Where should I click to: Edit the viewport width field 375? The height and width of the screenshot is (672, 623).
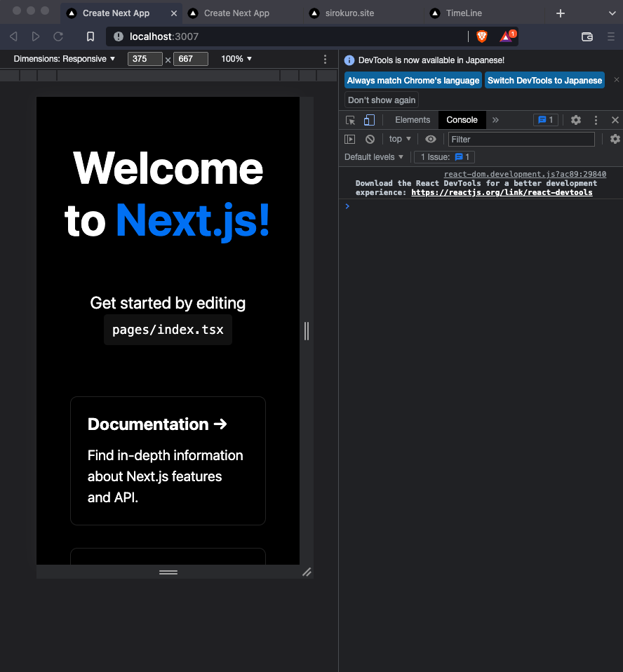145,59
